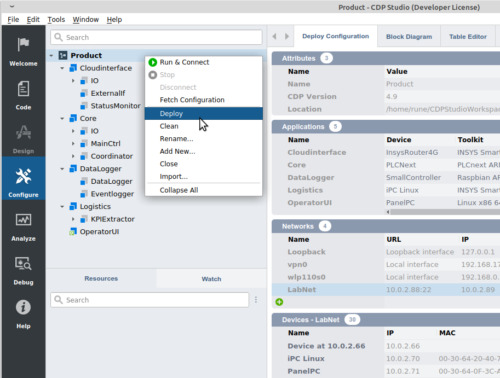This screenshot has height=378, width=500.
Task: Collapse the DataLogger application node
Action: point(62,169)
